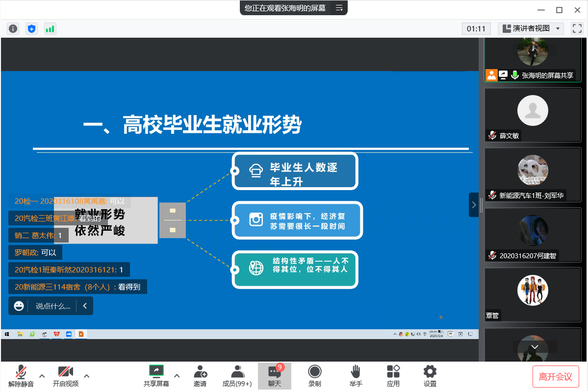This screenshot has width=588, height=391.
Task: Collapse the floating chat message overlay
Action: tap(85, 306)
